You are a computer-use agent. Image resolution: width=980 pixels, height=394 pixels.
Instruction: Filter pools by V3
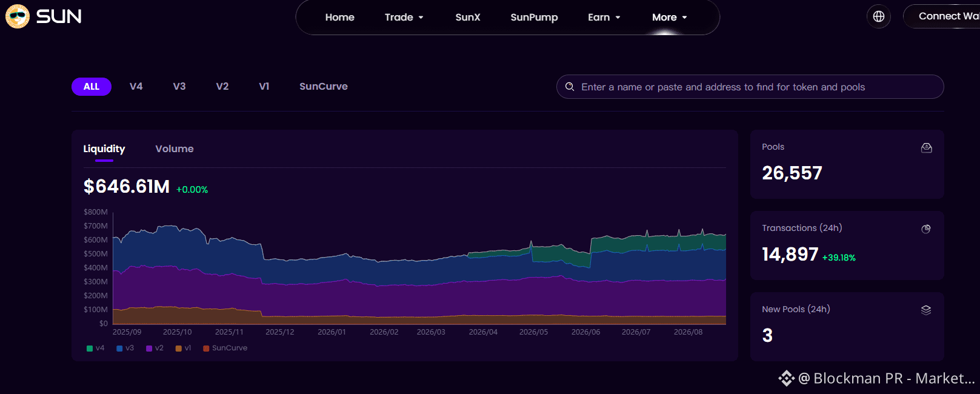coord(179,87)
